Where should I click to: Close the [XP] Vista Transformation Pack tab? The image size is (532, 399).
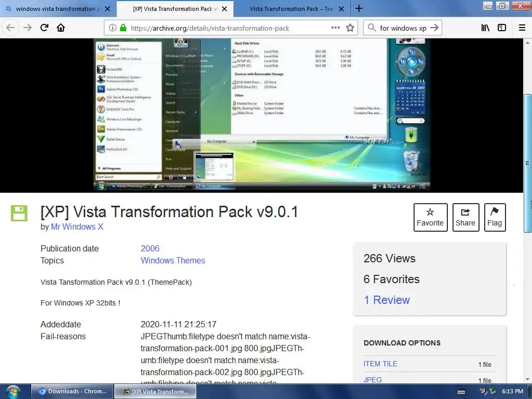[x=224, y=9]
